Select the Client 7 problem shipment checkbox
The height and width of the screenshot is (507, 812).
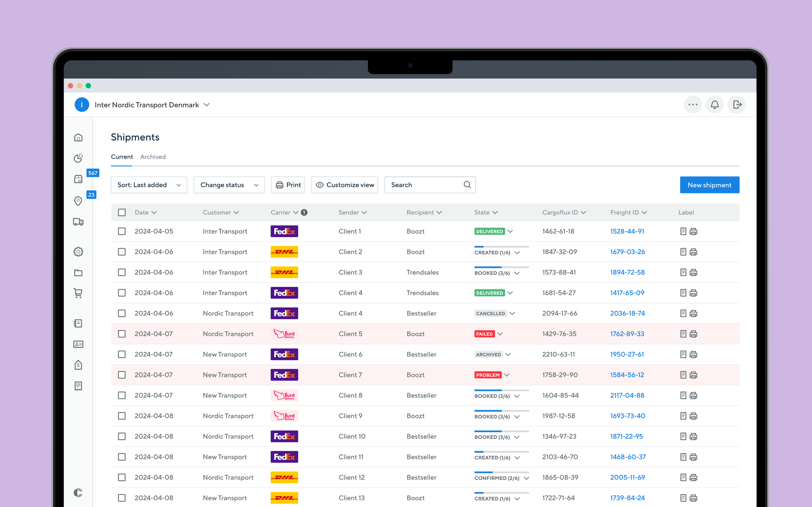point(122,374)
